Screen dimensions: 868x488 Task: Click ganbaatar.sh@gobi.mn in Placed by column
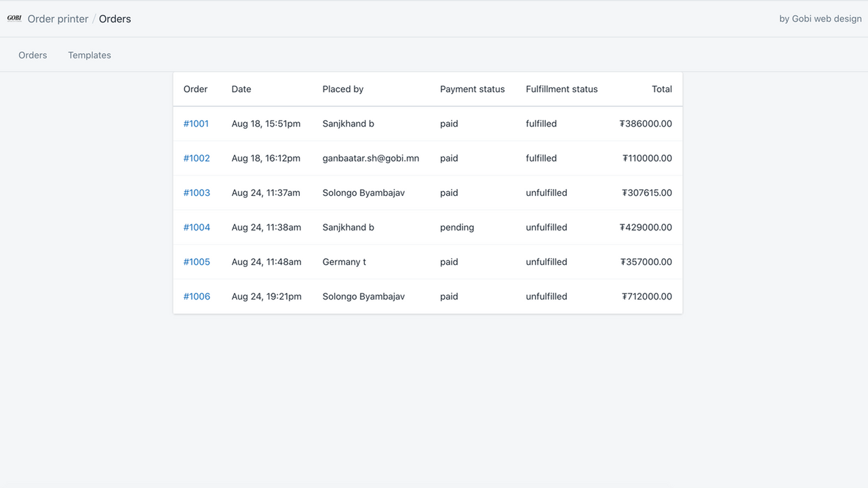(x=371, y=158)
